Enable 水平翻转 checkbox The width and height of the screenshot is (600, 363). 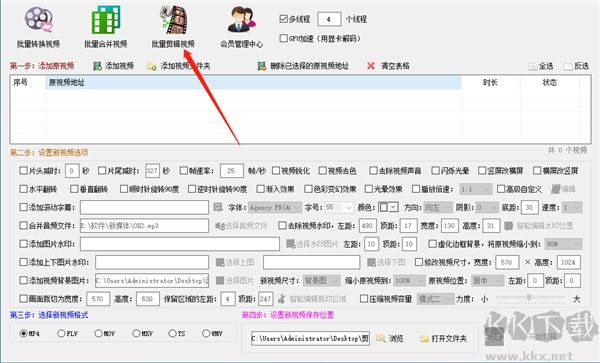pyautogui.click(x=23, y=189)
